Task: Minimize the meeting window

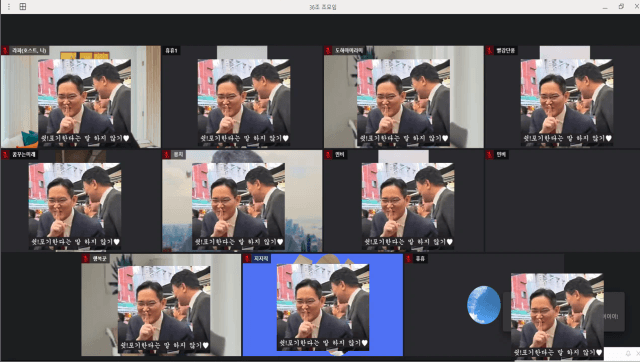Action: pyautogui.click(x=605, y=7)
